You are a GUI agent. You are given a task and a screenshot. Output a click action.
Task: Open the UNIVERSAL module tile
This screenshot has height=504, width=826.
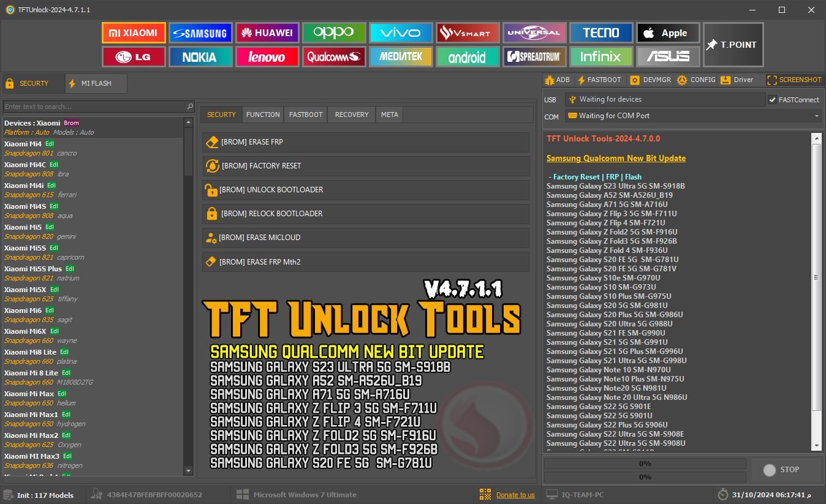[534, 32]
